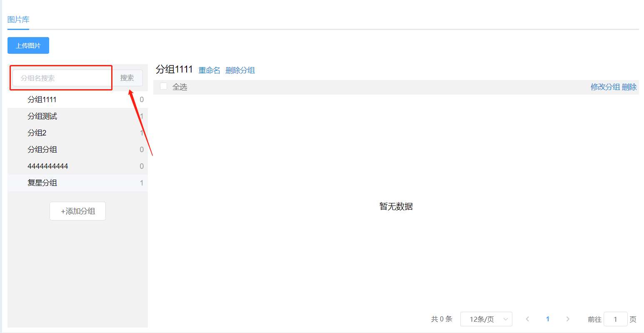This screenshot has height=333, width=644.
Task: Select group 分组1111 in the list
Action: pyautogui.click(x=77, y=100)
